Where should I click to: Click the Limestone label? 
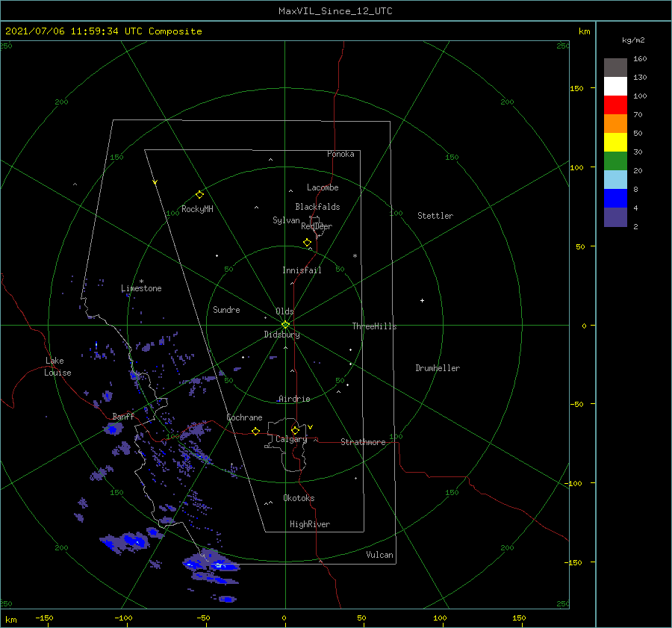(x=141, y=288)
